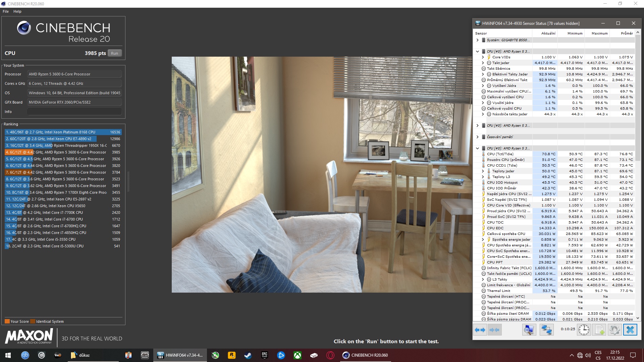Expand the Časování pamětí group
Viewport: 644px width, 362px height.
pyautogui.click(x=477, y=137)
